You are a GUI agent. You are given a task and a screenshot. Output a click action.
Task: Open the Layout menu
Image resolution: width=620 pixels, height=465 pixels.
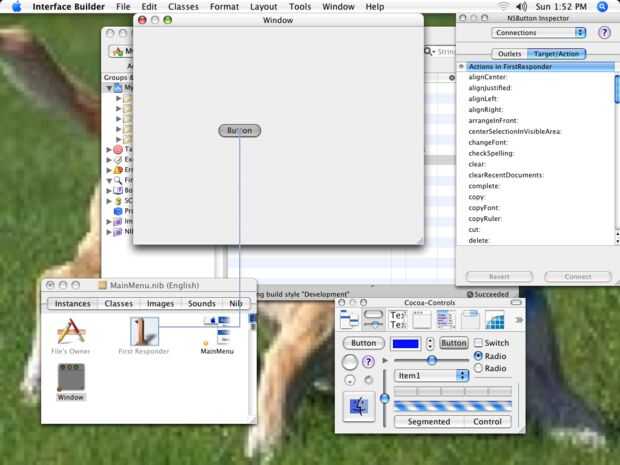tap(263, 7)
